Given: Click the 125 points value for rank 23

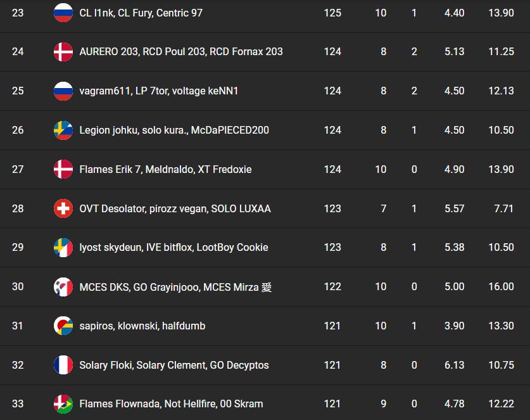Looking at the screenshot, I should (332, 13).
